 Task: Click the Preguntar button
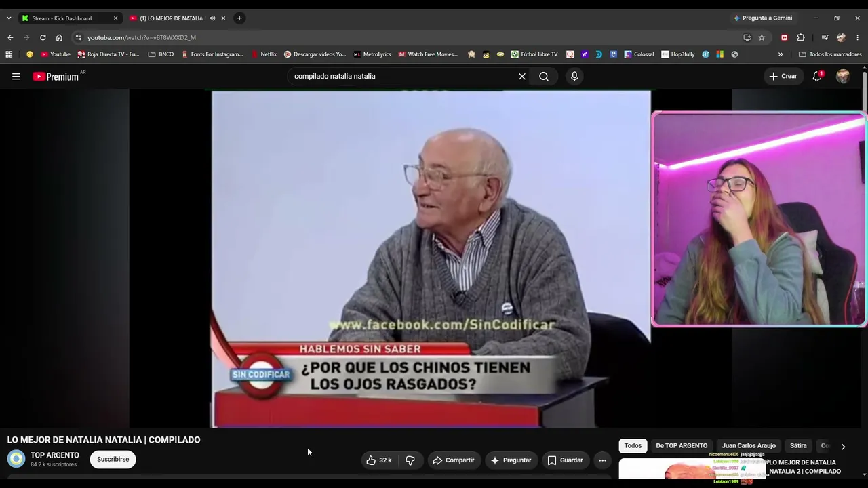[511, 460]
